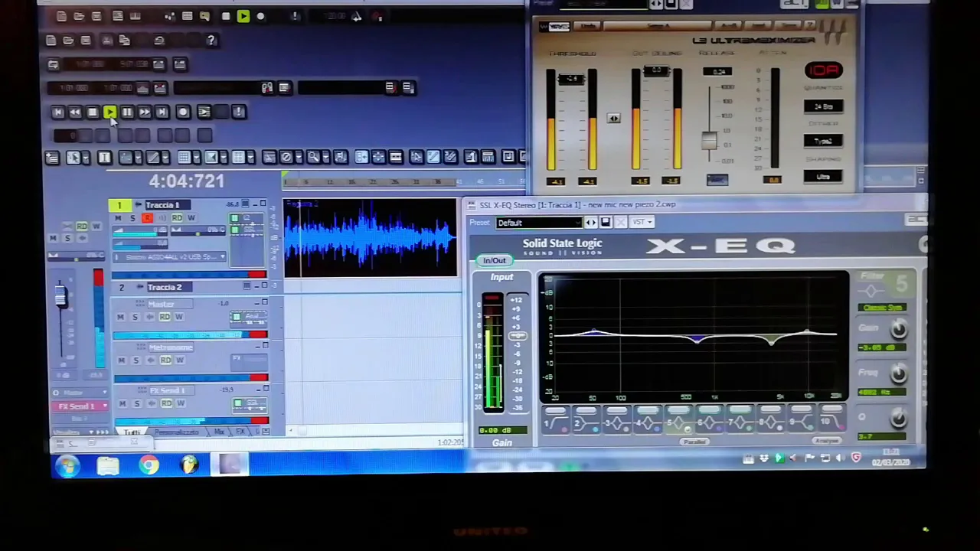Viewport: 980px width, 551px height.
Task: Switch to the Tutti tab
Action: click(x=132, y=432)
